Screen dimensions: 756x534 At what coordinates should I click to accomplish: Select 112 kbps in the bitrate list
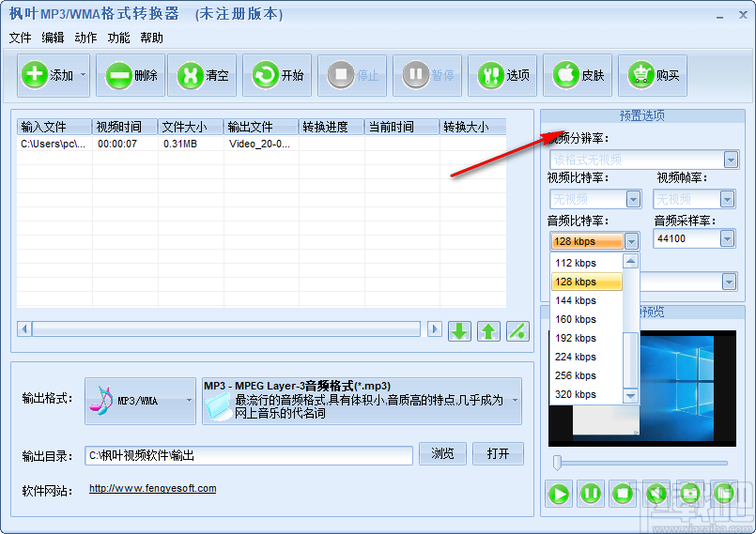coord(587,263)
